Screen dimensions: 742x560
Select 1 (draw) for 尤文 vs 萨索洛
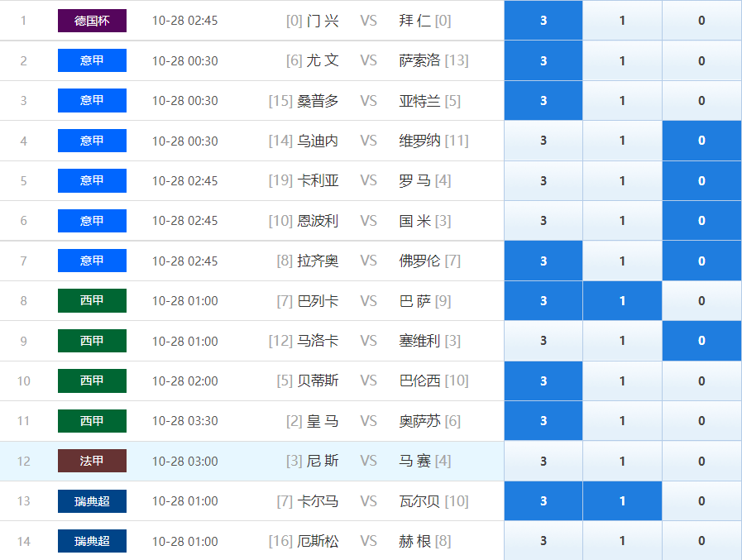(x=622, y=60)
